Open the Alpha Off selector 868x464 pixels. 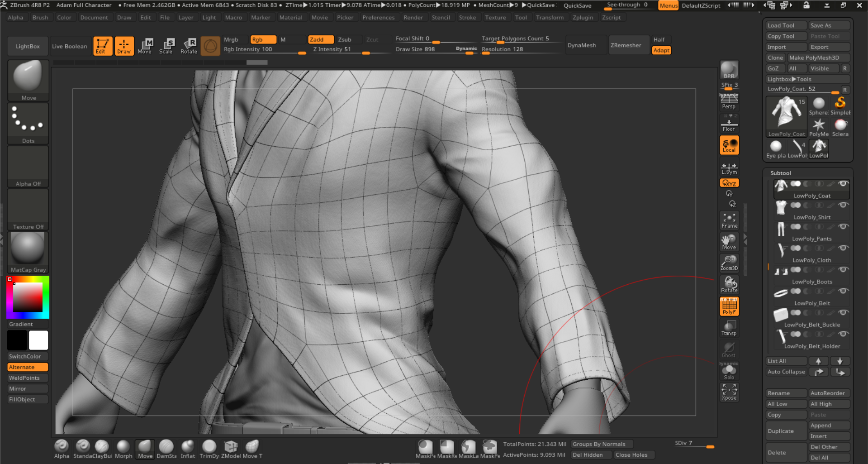[x=28, y=167]
